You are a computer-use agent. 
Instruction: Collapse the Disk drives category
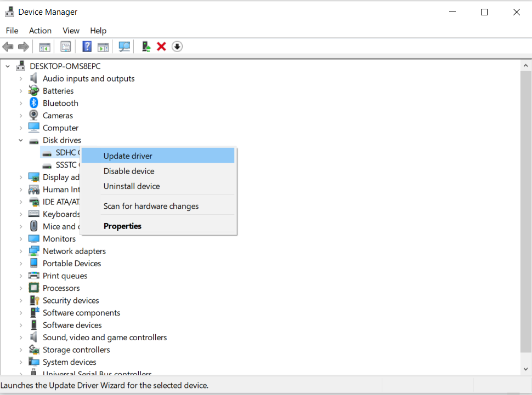[20, 140]
